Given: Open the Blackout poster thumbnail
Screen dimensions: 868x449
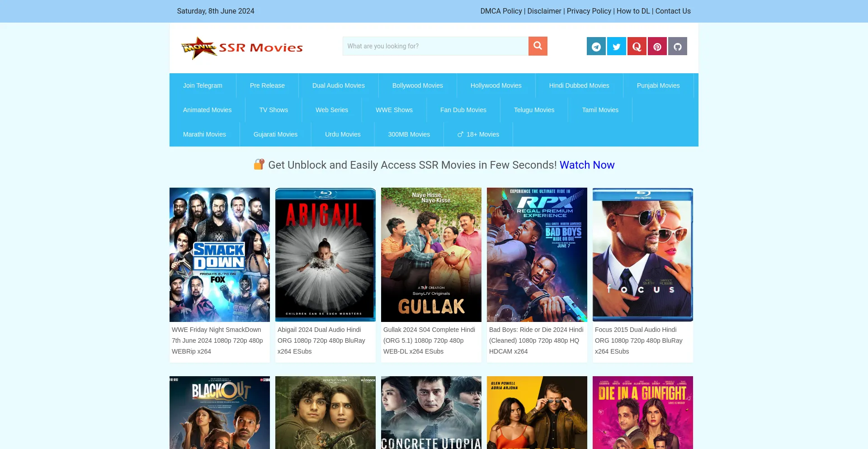Looking at the screenshot, I should coord(220,412).
